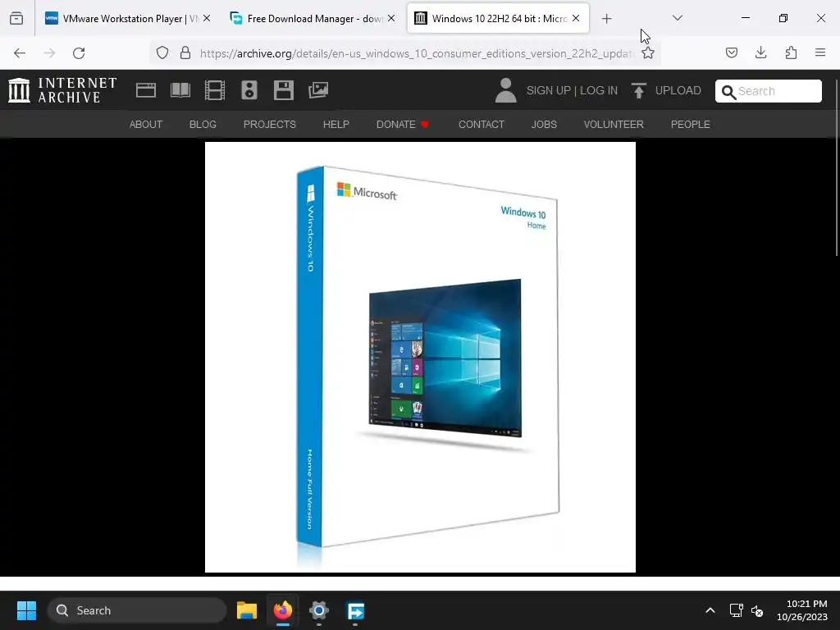This screenshot has height=630, width=840.
Task: Close the Free Download Manager tab
Action: (391, 18)
